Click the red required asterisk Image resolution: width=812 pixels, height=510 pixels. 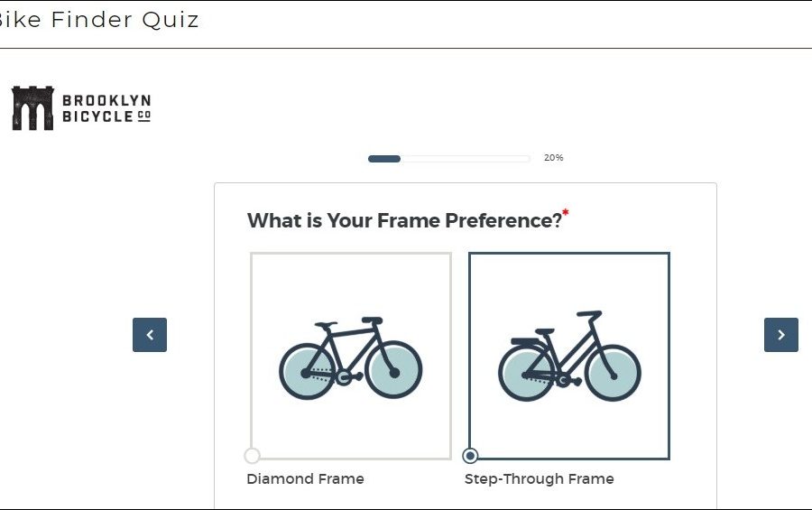click(x=566, y=213)
